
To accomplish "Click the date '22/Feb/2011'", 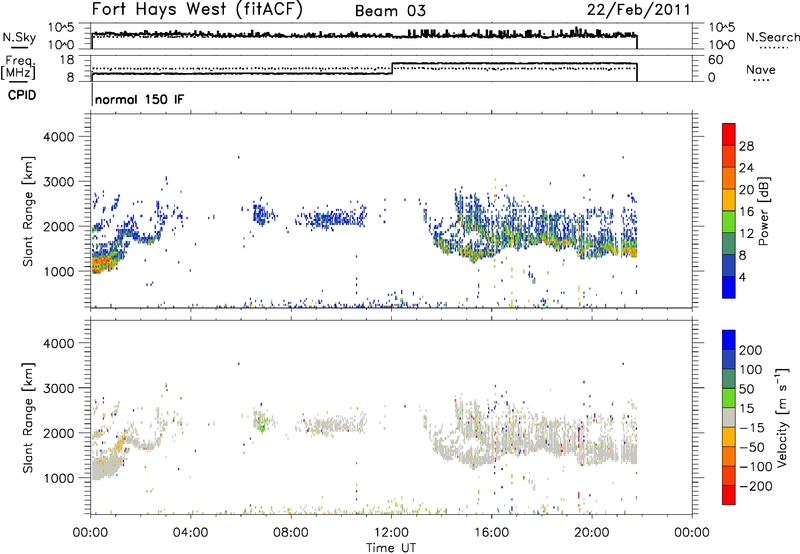I will tap(638, 10).
